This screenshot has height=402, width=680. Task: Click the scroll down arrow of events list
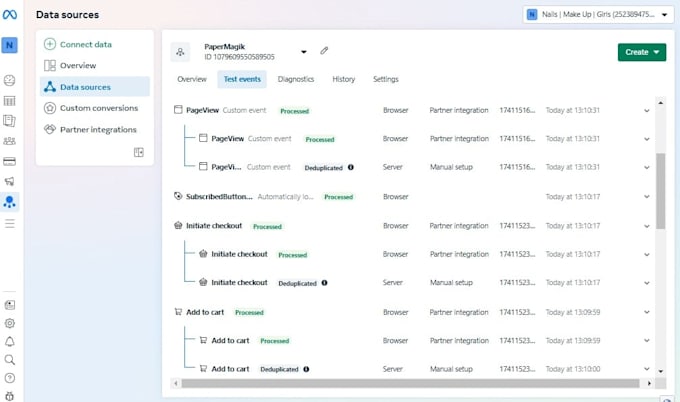[660, 371]
